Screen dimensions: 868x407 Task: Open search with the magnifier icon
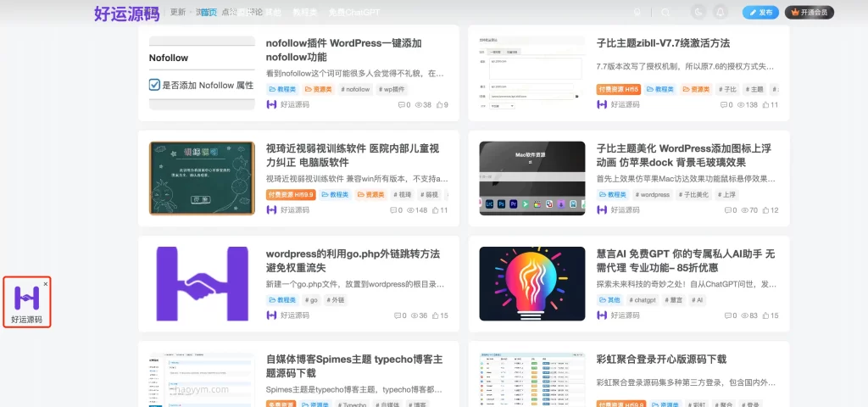point(666,13)
